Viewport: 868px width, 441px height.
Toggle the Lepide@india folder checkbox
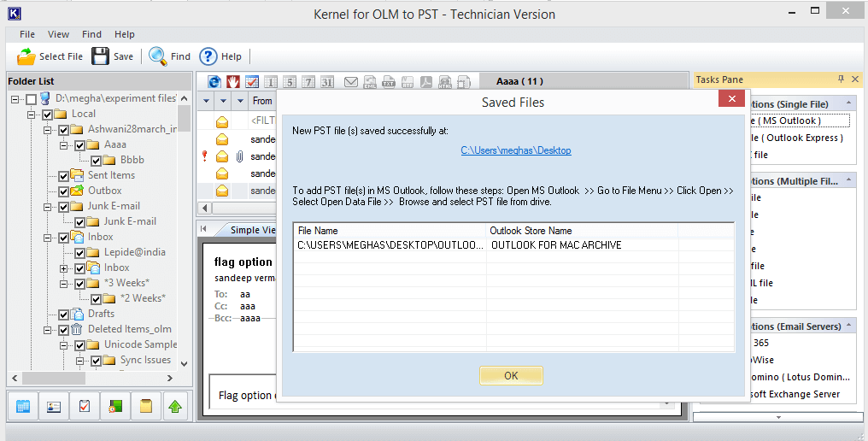click(x=79, y=253)
